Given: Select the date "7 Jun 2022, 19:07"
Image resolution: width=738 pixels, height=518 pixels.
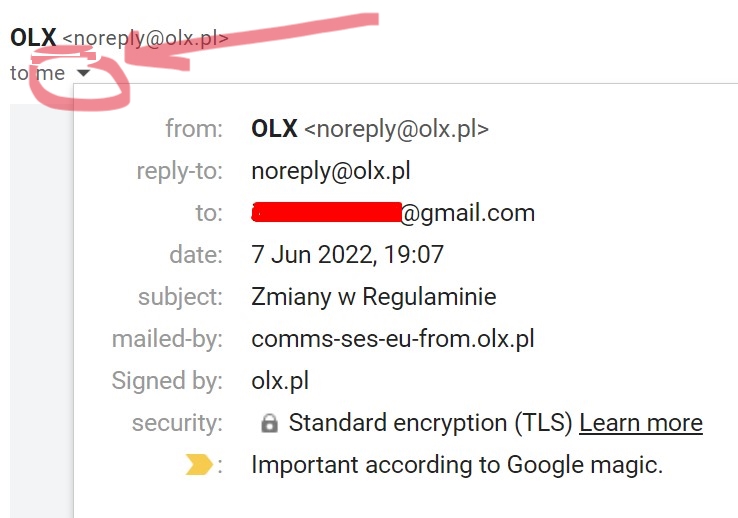Looking at the screenshot, I should (347, 255).
